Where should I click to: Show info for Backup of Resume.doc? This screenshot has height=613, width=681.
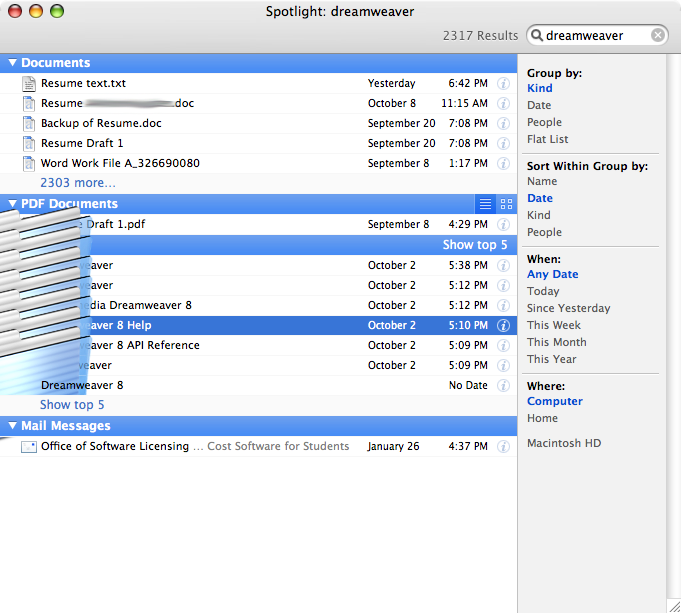tap(503, 123)
